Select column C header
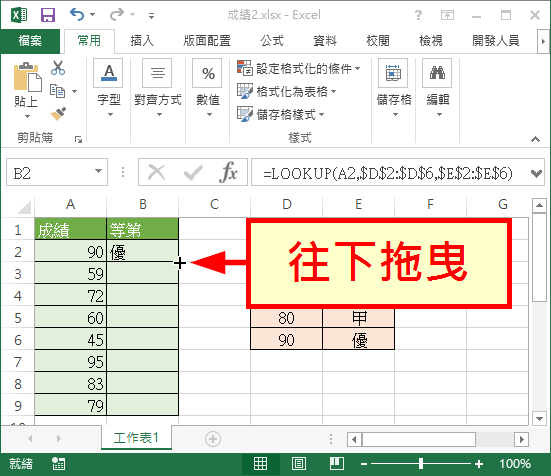 pos(214,204)
